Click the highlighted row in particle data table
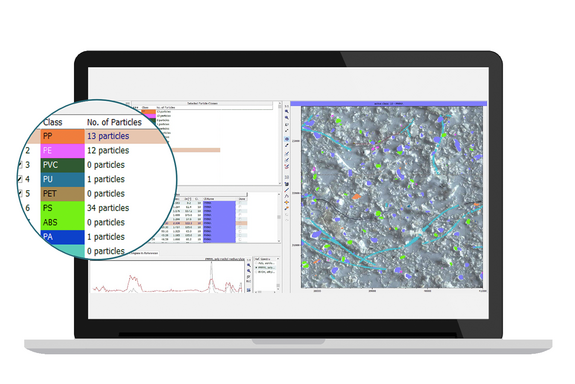 (x=205, y=223)
